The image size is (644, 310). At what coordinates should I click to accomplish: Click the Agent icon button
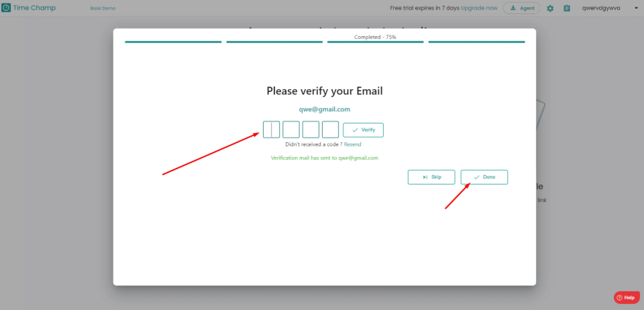pos(522,8)
